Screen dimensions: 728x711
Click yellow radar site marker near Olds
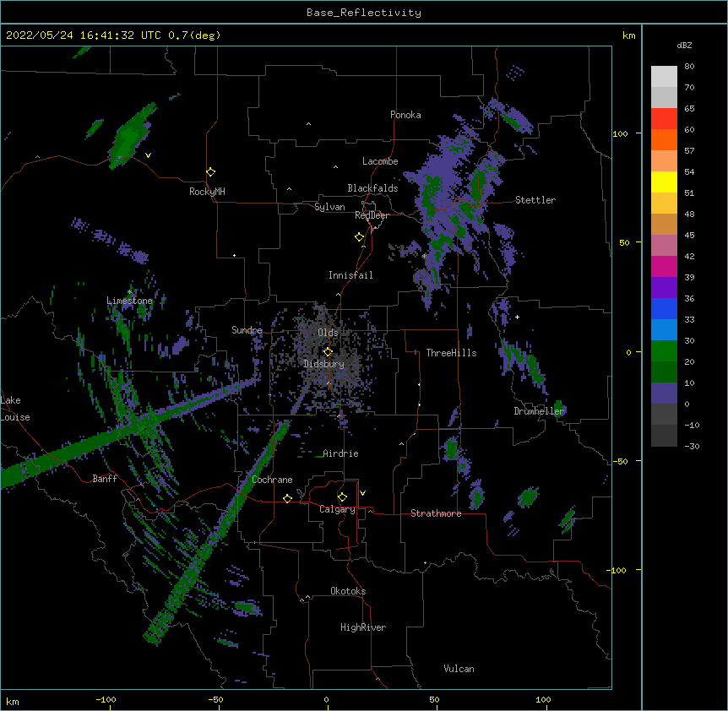[x=328, y=352]
